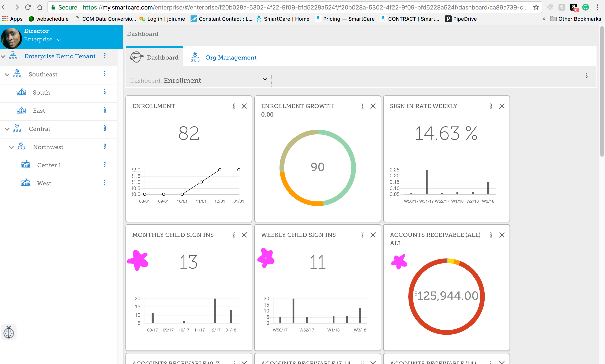
Task: Open the Pricing — SmartCare bookmark
Action: [345, 19]
